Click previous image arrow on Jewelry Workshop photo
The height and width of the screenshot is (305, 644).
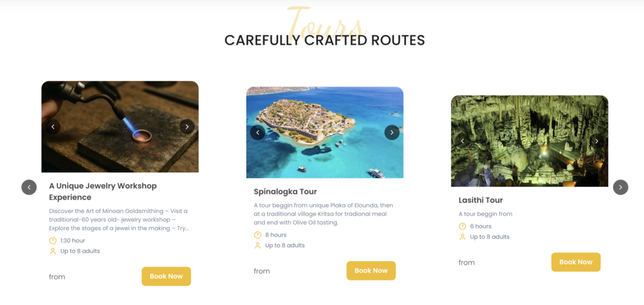pyautogui.click(x=53, y=127)
